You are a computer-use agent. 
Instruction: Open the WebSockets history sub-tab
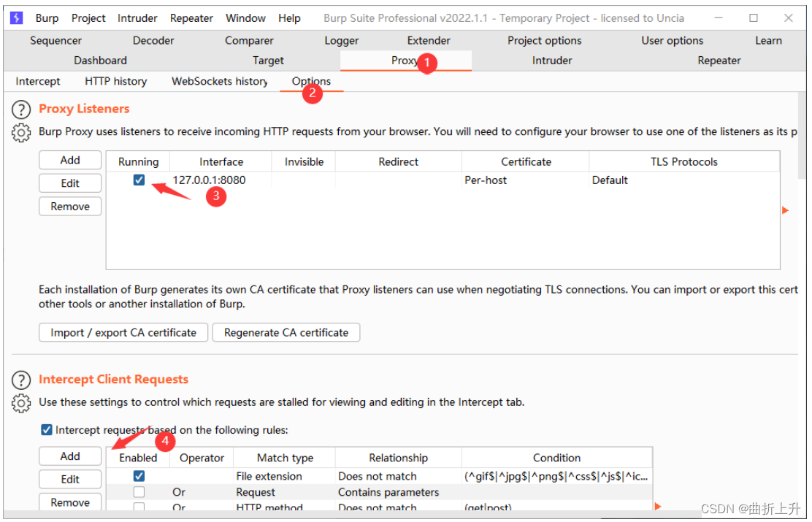(x=220, y=81)
